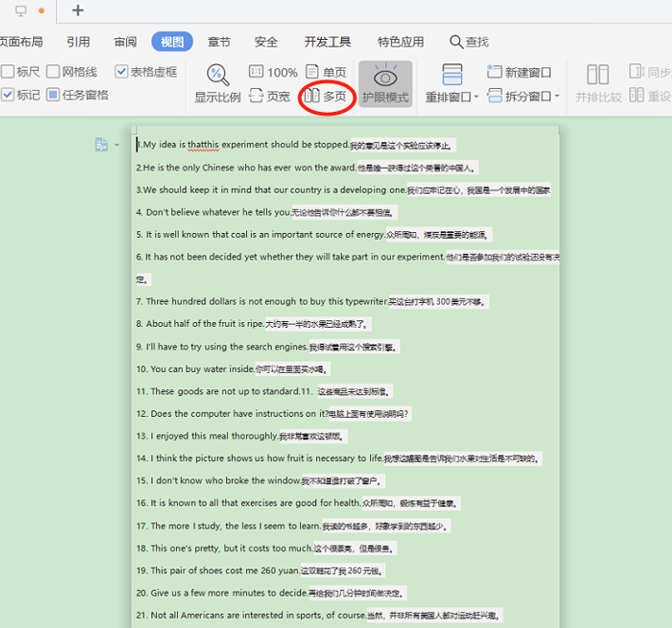Fit document to 页宽 page width
Viewport: 672px width, 628px height.
pyautogui.click(x=270, y=96)
